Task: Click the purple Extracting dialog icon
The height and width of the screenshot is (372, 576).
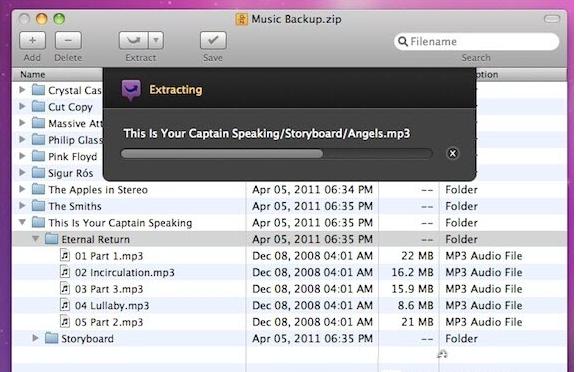Action: coord(131,90)
